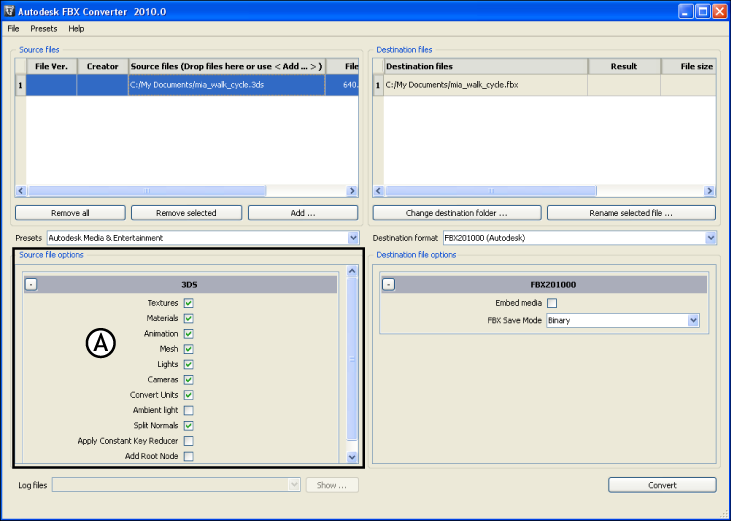Image resolution: width=731 pixels, height=521 pixels.
Task: Click destination files scroll left arrow
Action: (379, 191)
